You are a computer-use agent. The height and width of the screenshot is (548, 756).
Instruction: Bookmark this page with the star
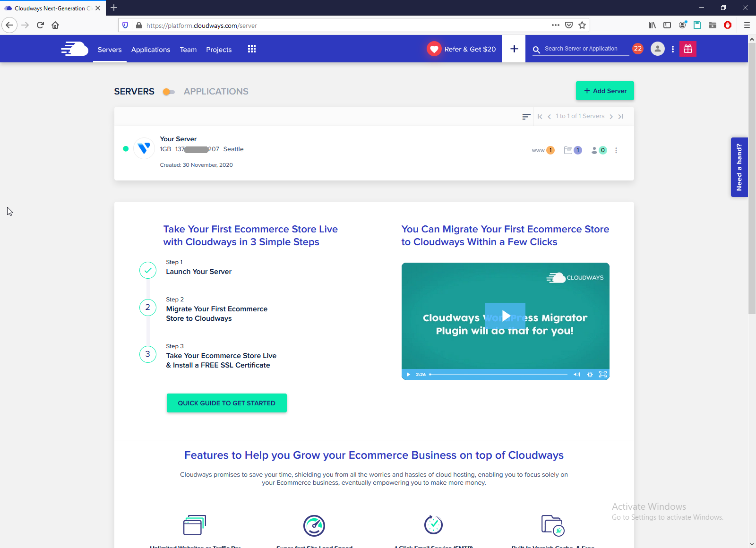[x=582, y=25]
